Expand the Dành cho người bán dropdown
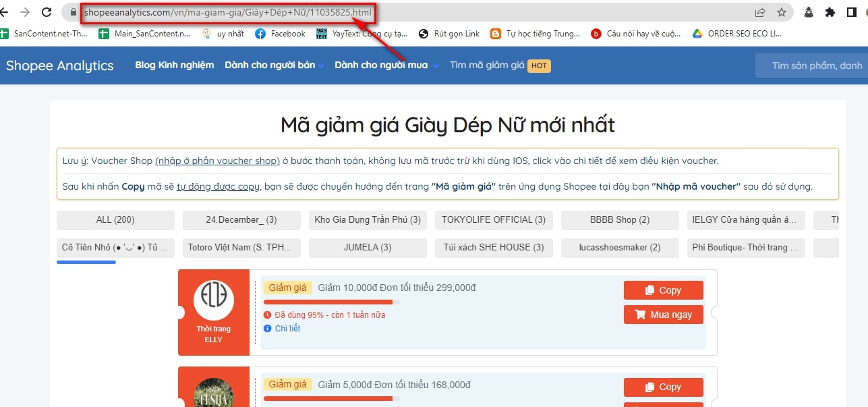This screenshot has width=868, height=407. pos(274,65)
